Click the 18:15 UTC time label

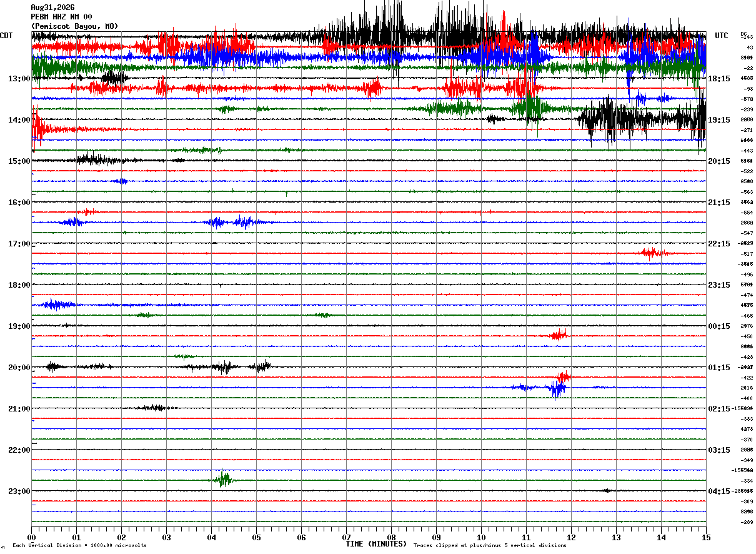(x=719, y=78)
